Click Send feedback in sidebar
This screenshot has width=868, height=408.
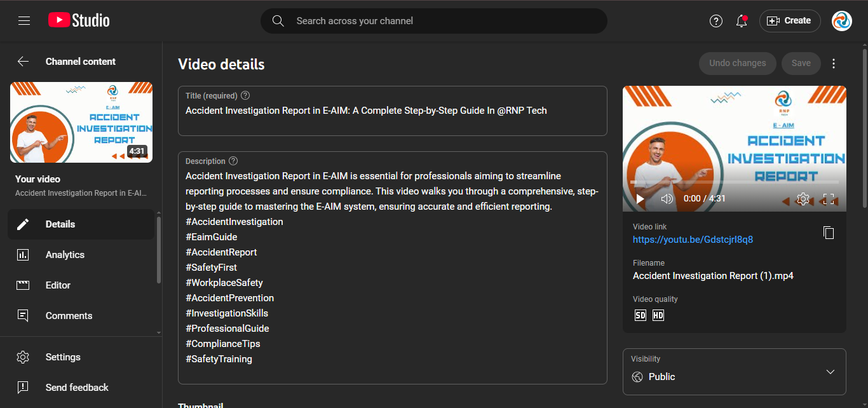pos(77,388)
